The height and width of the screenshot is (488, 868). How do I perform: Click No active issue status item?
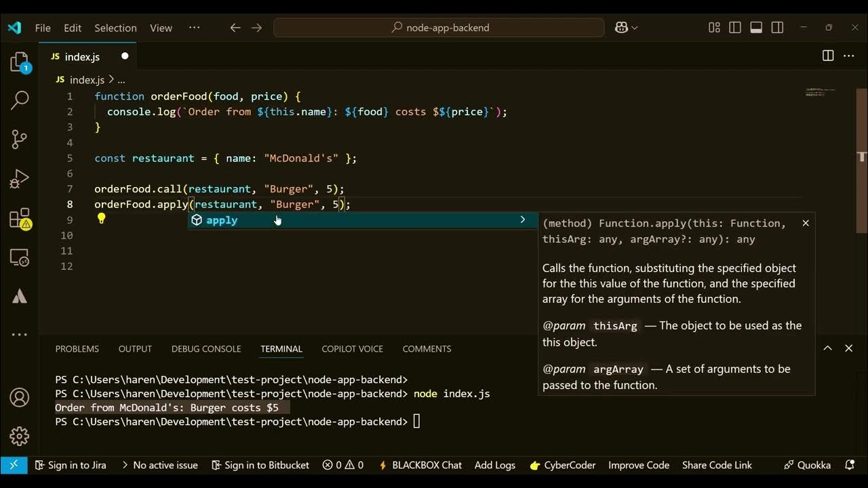click(159, 465)
